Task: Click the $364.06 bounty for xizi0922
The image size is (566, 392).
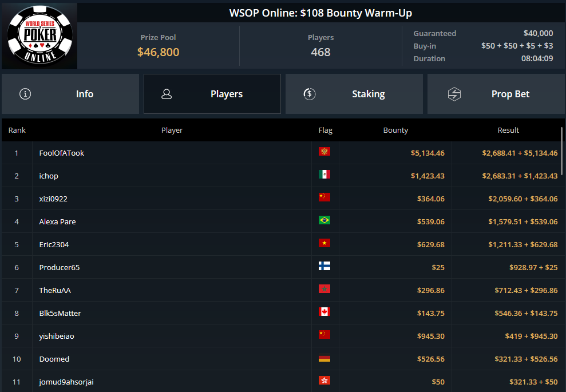Action: [430, 199]
